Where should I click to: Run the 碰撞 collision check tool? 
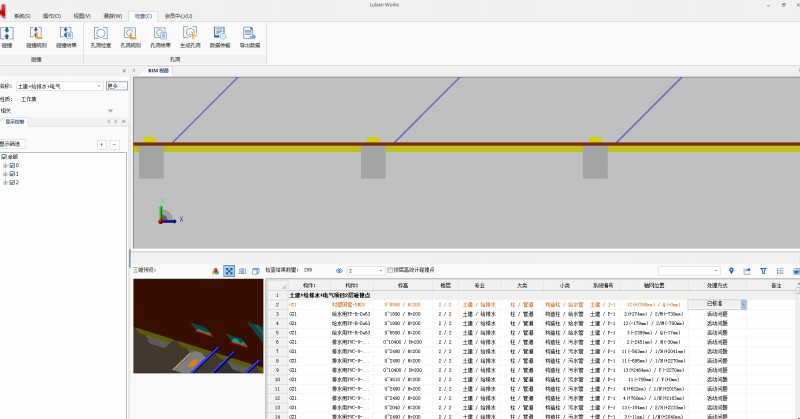[7, 37]
